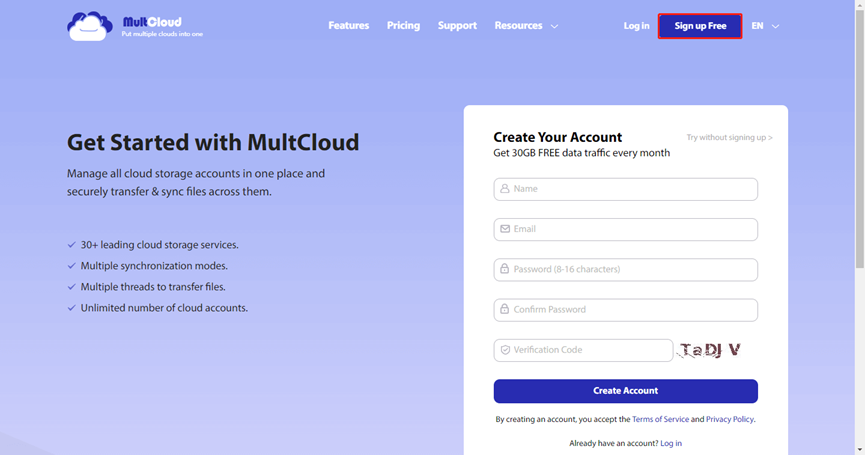Click the lock icon in Confirm Password field

coord(505,310)
